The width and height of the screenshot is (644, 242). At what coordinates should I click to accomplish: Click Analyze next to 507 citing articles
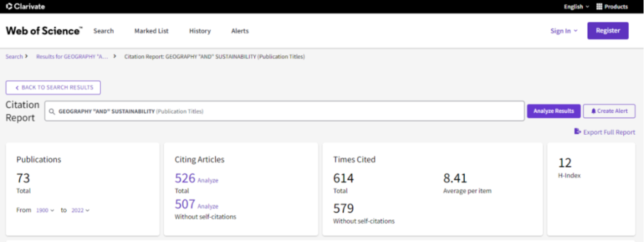click(208, 206)
